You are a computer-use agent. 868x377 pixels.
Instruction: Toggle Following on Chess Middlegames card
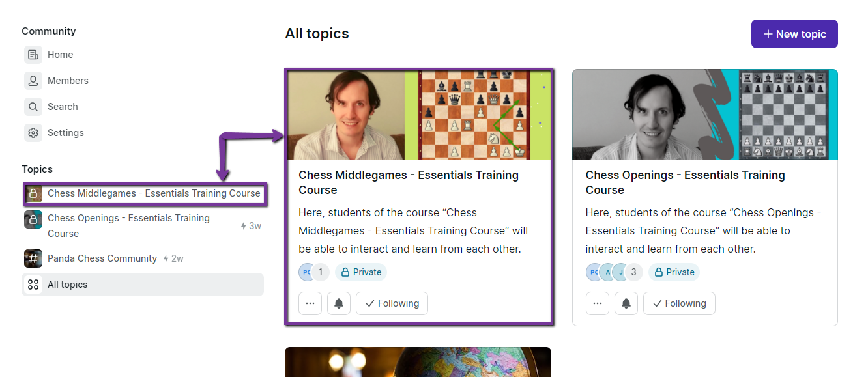(392, 303)
